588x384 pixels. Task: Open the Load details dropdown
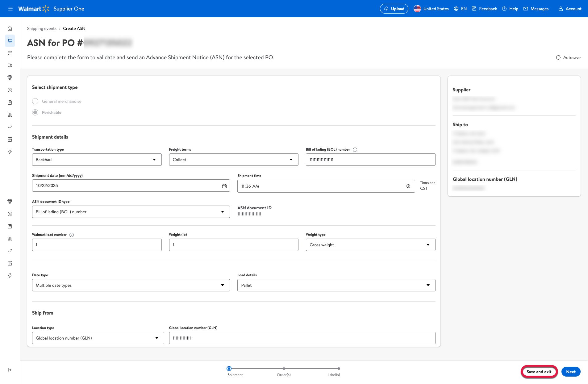click(x=336, y=285)
